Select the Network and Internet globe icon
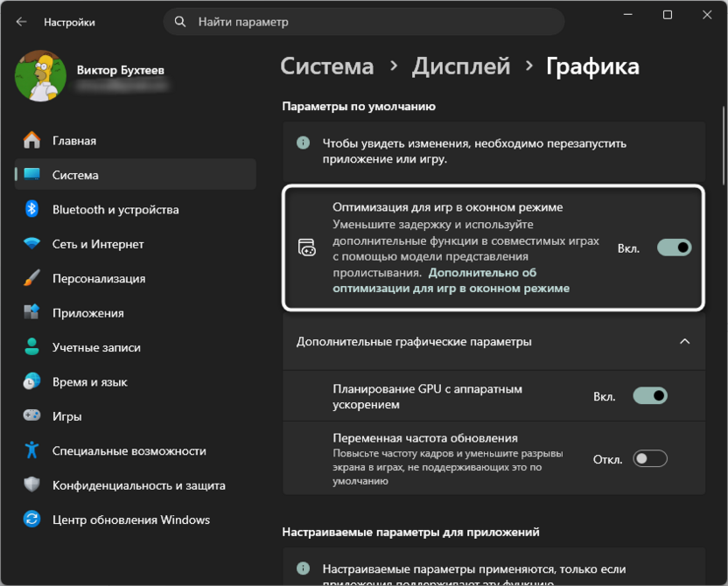Image resolution: width=728 pixels, height=586 pixels. pos(33,244)
